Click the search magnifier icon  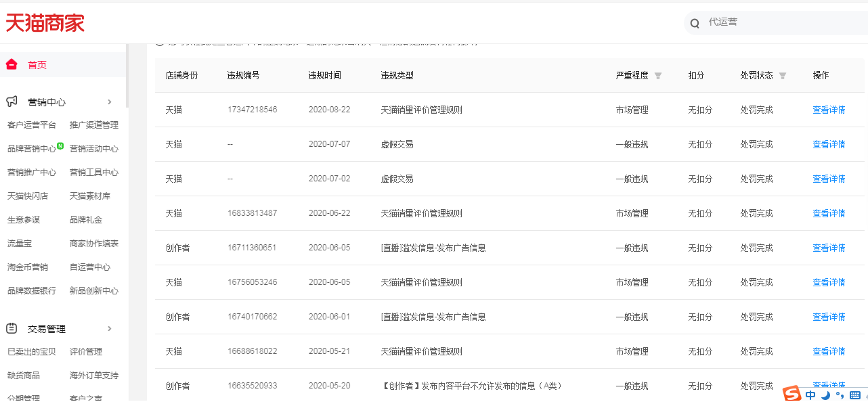point(695,24)
